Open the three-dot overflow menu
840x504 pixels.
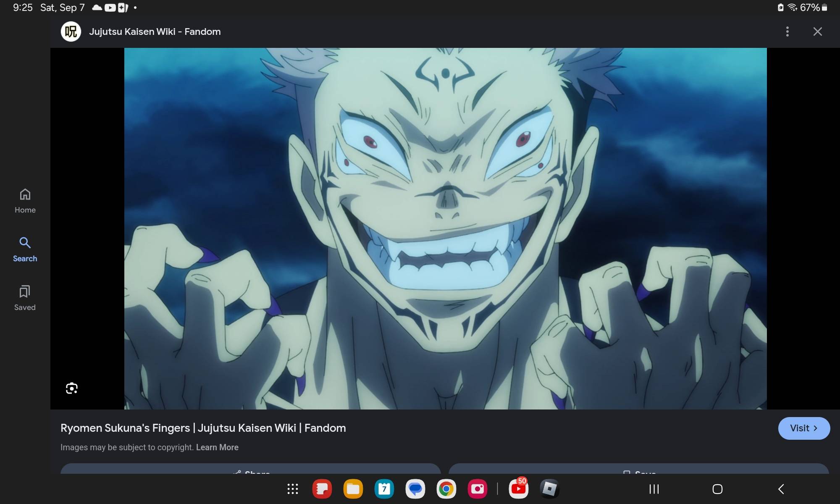click(787, 31)
